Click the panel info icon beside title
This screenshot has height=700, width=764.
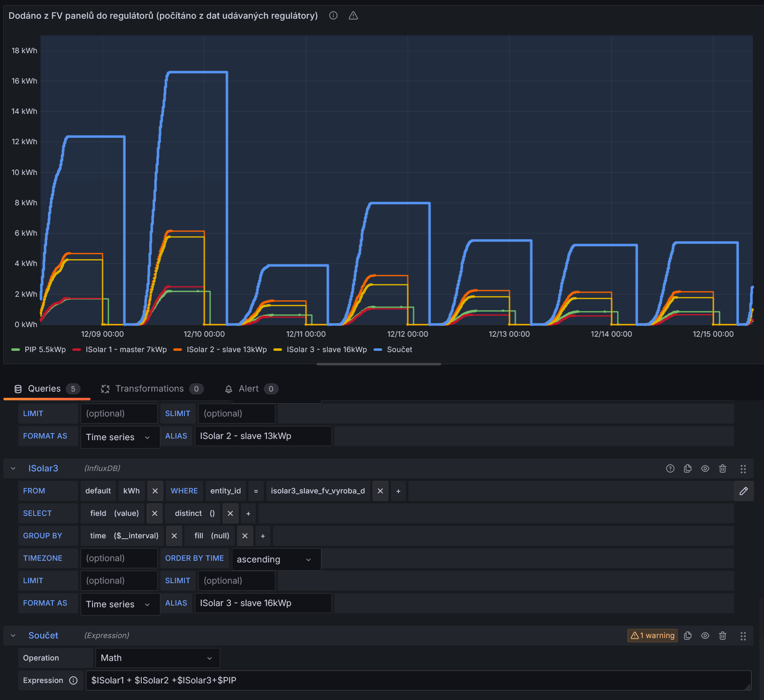pyautogui.click(x=333, y=16)
